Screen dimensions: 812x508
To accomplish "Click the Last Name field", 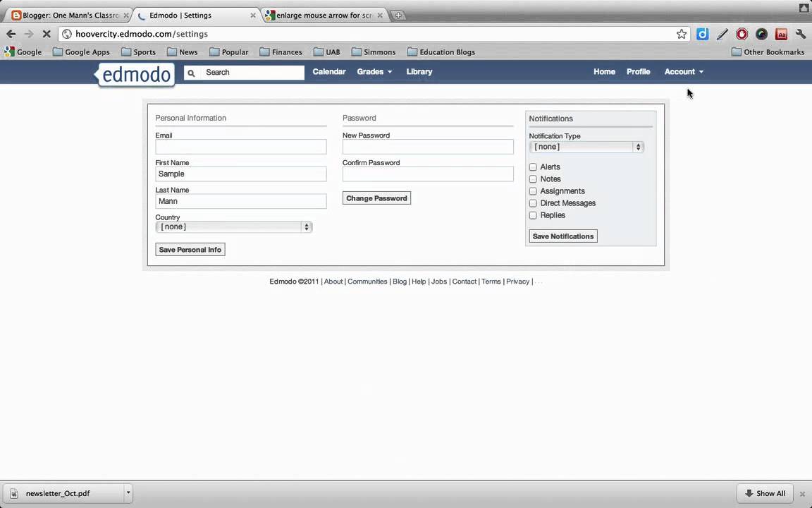I will click(x=241, y=202).
